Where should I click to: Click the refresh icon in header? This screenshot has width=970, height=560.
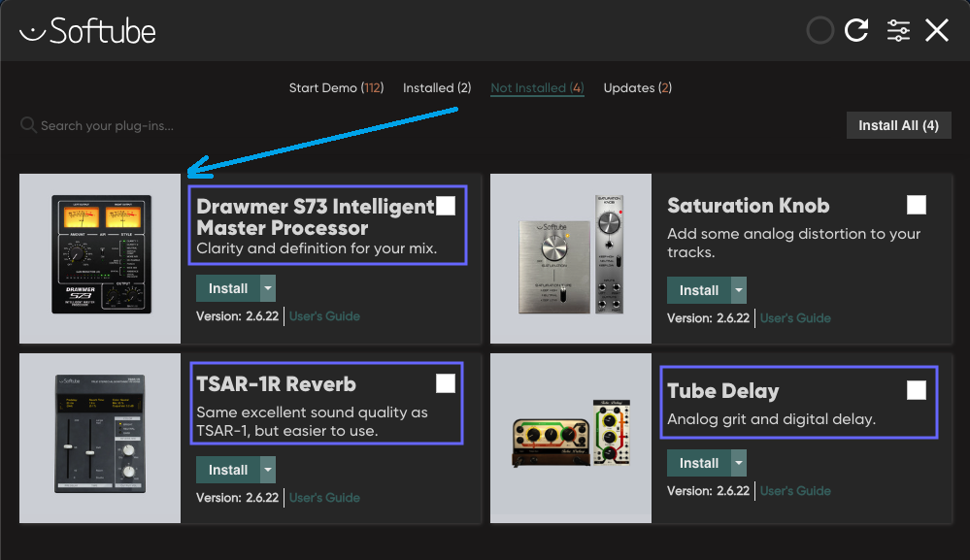click(x=856, y=30)
